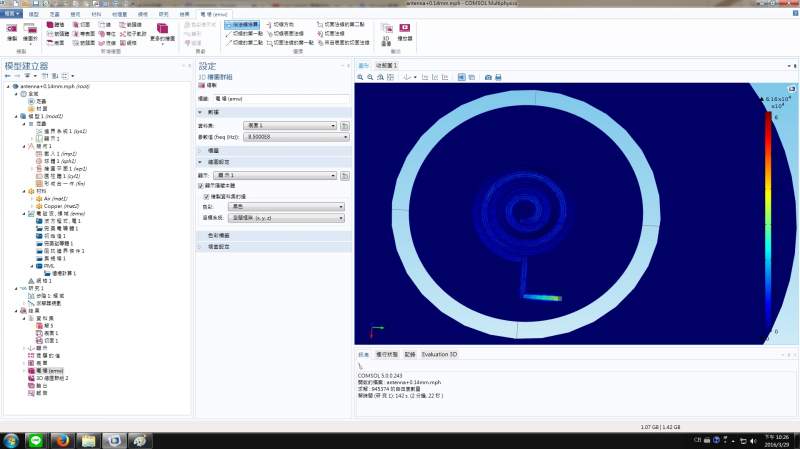
Task: Select Cylinder 1 (cyl1) geometry node
Action: click(58, 176)
